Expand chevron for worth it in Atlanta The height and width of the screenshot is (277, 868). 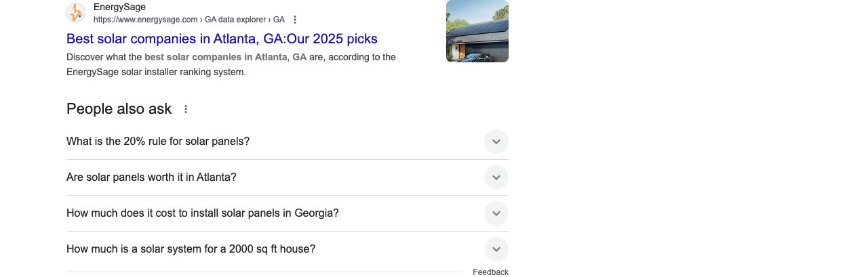point(496,177)
